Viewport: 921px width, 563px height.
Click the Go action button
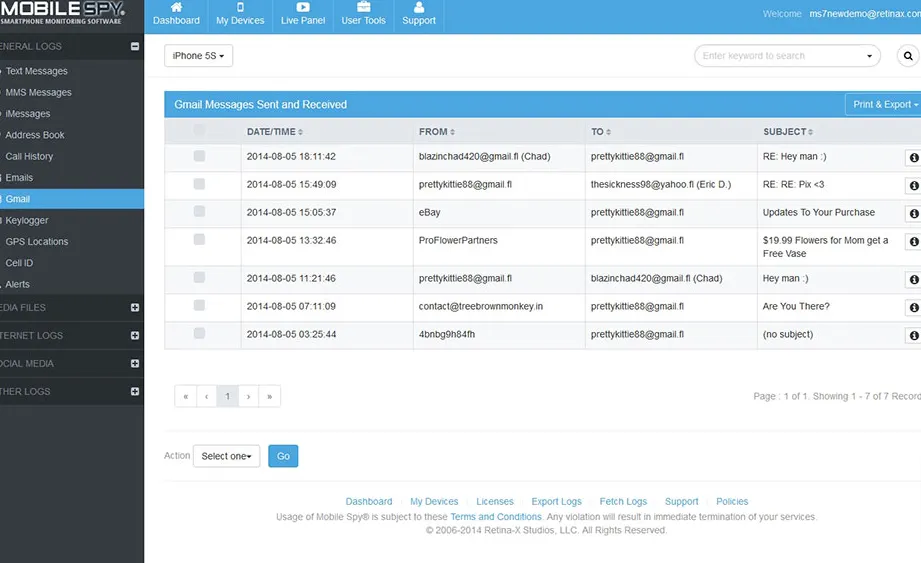coord(283,456)
